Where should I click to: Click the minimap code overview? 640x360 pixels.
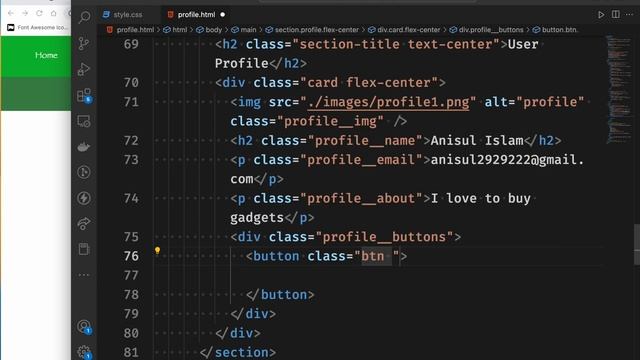(618, 90)
